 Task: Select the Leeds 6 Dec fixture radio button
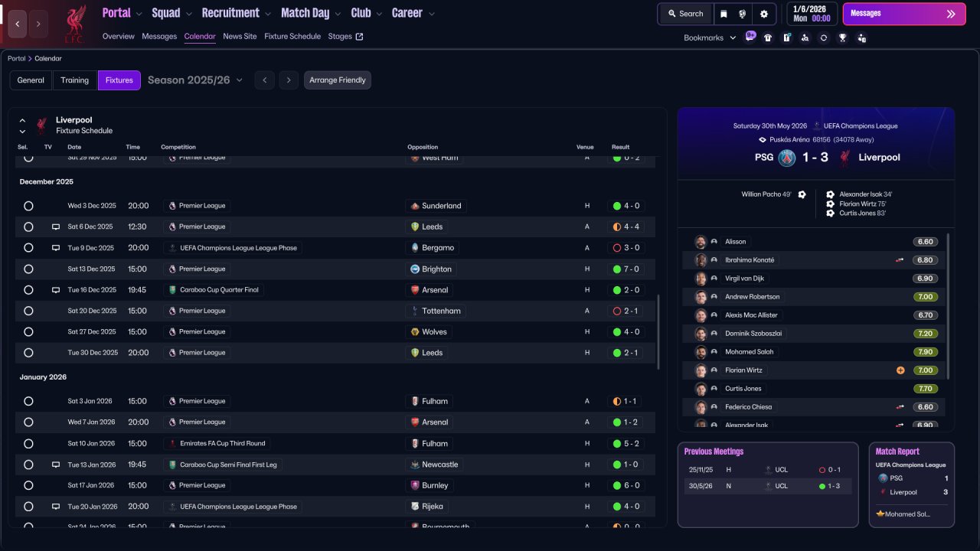28,227
